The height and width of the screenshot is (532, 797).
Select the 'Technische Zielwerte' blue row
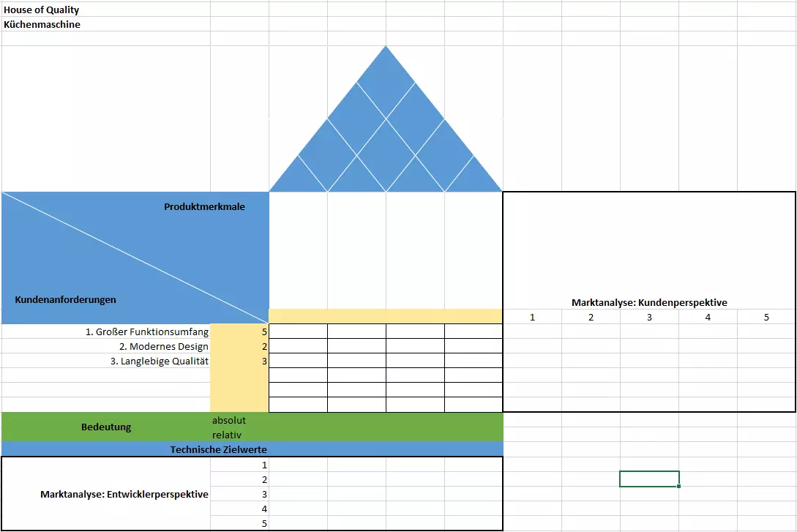[x=252, y=449]
